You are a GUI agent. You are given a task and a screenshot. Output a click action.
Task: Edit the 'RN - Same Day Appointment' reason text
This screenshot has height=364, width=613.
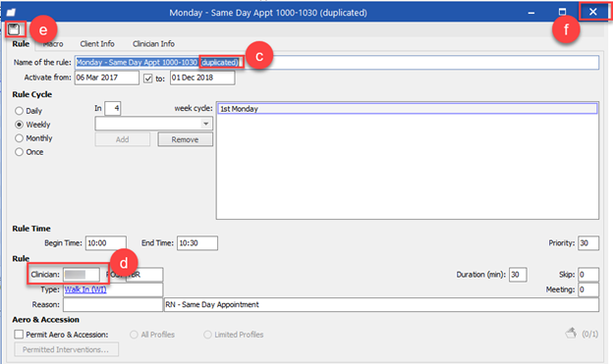(381, 304)
